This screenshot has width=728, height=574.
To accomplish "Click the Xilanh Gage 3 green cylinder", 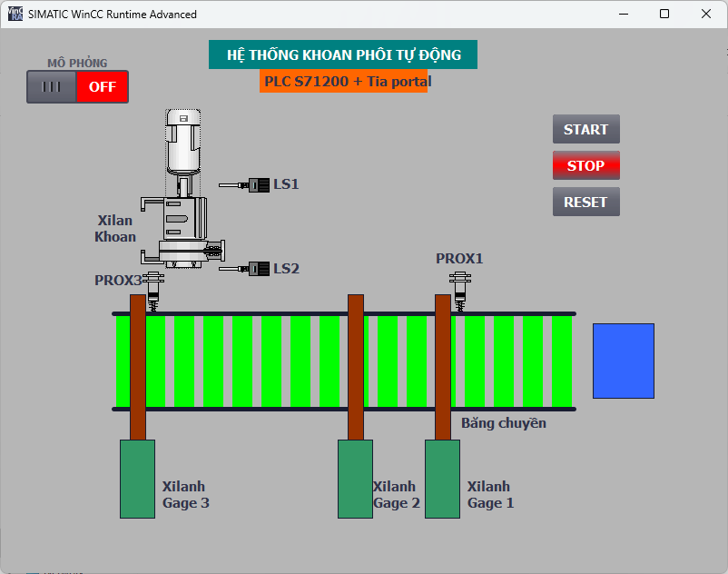I will pyautogui.click(x=137, y=479).
